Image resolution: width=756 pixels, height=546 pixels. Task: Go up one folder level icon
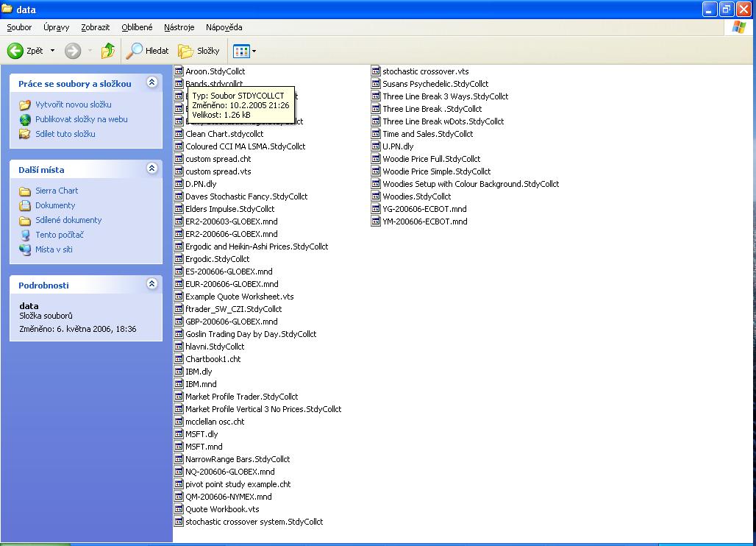point(108,51)
